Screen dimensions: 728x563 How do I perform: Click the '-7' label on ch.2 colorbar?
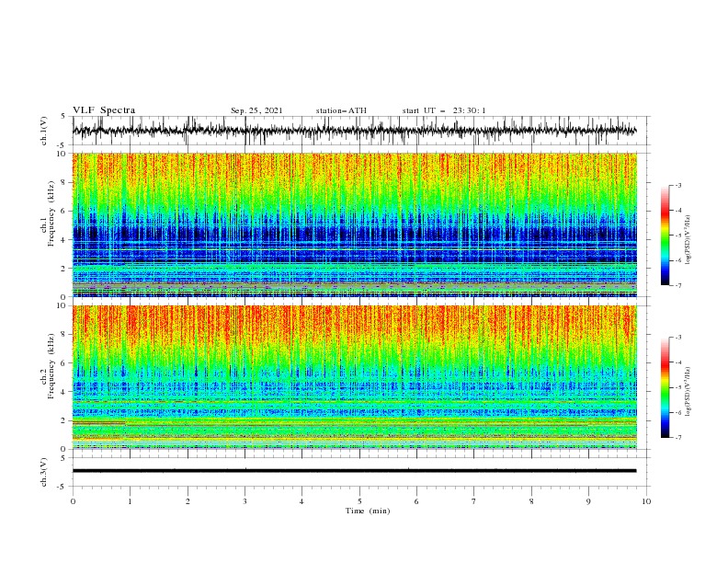677,437
